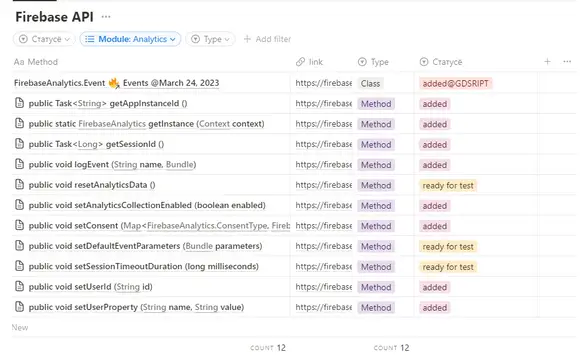Viewport: 585px width, 360px height.
Task: Open the page icon of the getAppInstanceId row
Action: pyautogui.click(x=19, y=103)
